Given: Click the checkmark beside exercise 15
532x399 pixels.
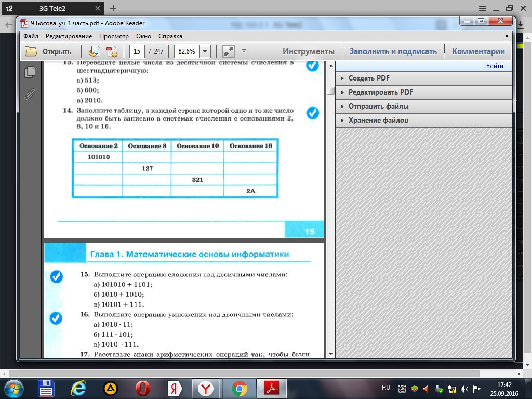Looking at the screenshot, I should click(x=56, y=276).
